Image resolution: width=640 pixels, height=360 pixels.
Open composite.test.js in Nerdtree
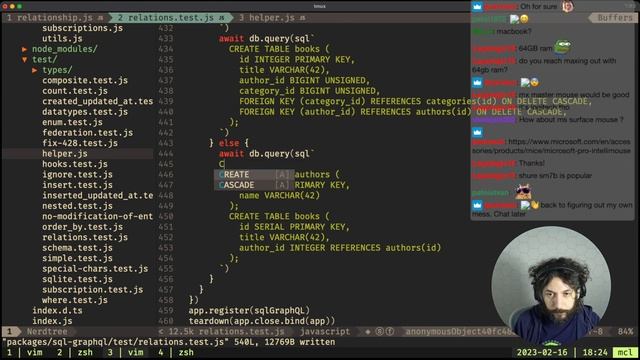pos(85,80)
